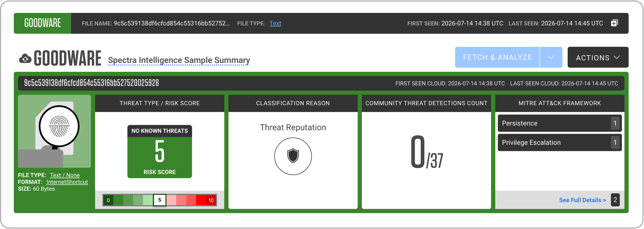The height and width of the screenshot is (229, 644).
Task: Click the COMMUNITY THREAT DETECTIONS COUNT header
Action: pos(426,103)
